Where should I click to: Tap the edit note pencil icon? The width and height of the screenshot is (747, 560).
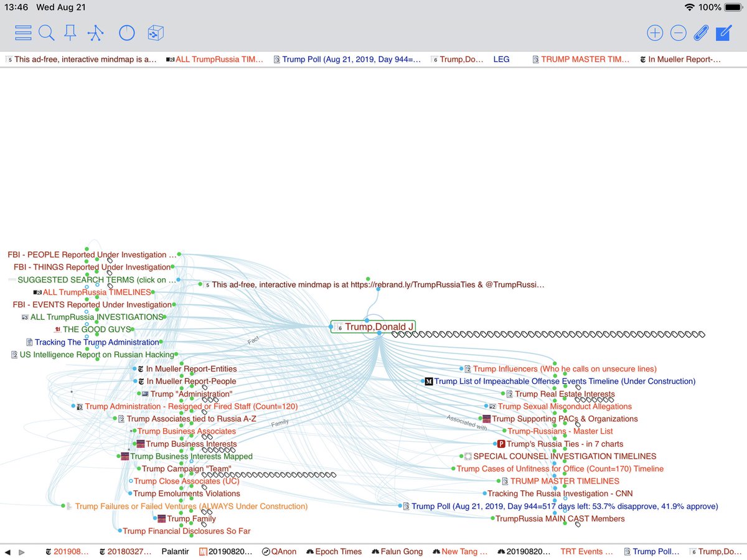click(723, 33)
